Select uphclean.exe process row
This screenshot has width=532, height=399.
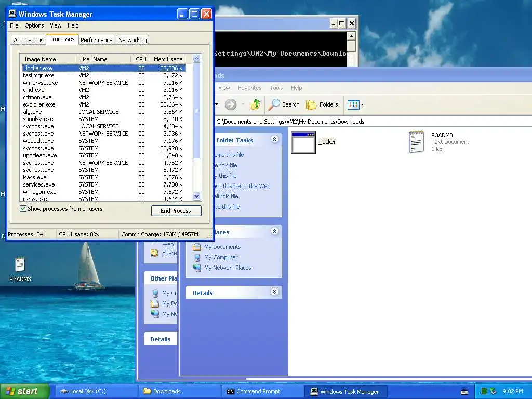click(x=104, y=155)
